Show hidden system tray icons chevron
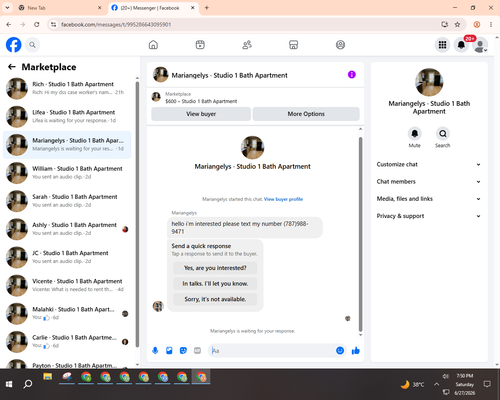500x400 pixels. click(436, 384)
